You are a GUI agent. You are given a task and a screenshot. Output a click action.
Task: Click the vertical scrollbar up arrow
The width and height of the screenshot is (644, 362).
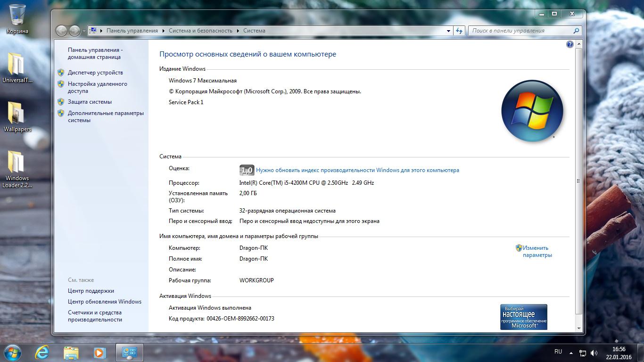tap(579, 44)
